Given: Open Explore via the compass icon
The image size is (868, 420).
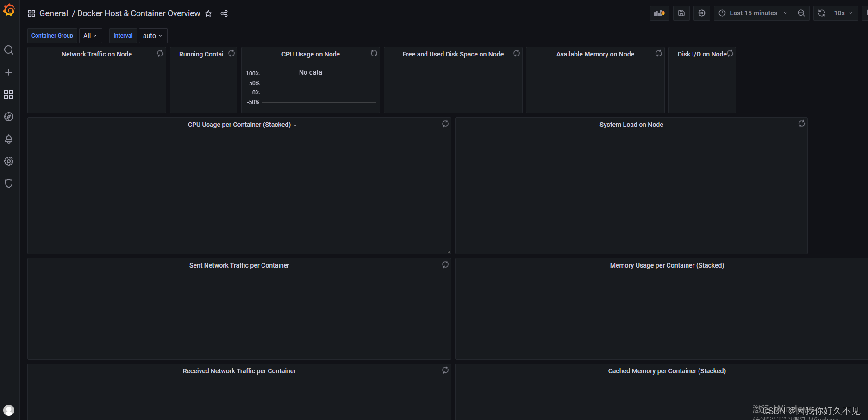Looking at the screenshot, I should tap(9, 117).
